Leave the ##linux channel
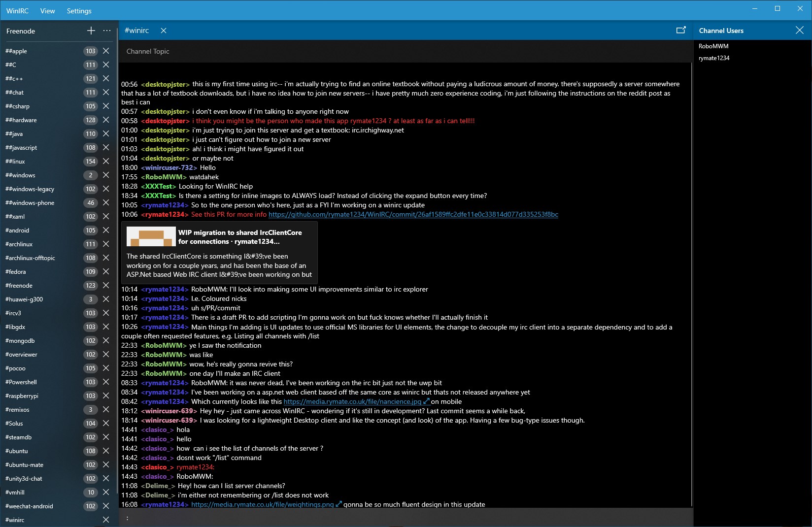This screenshot has height=527, width=812. (x=106, y=161)
